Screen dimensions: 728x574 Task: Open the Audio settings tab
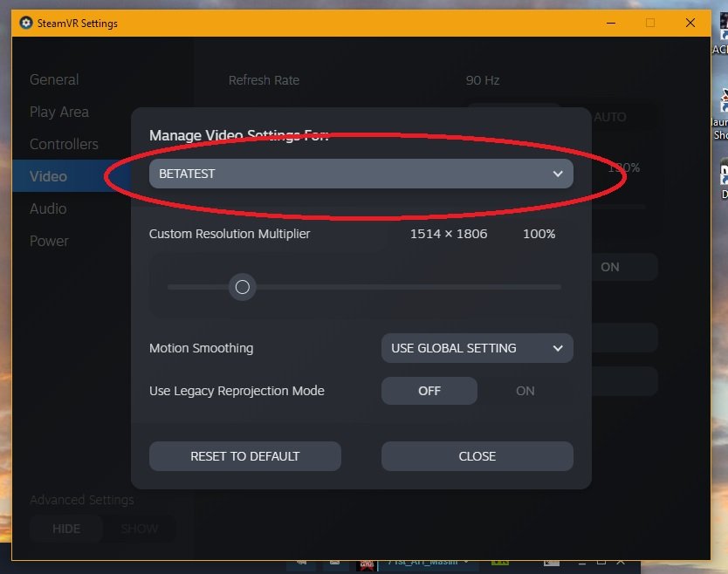pos(48,208)
